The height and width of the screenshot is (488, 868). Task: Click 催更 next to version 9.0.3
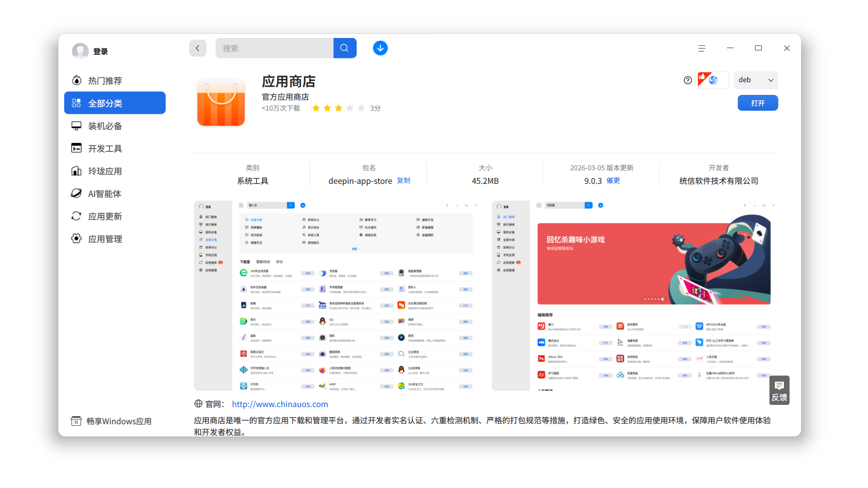(x=613, y=181)
